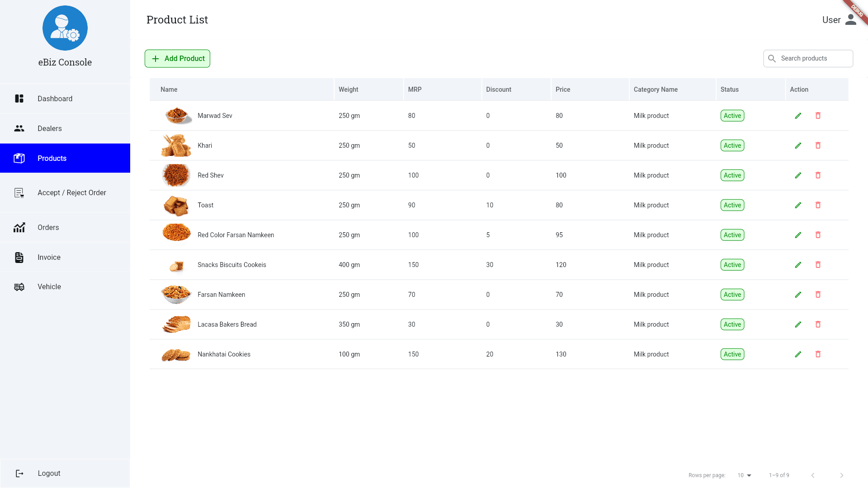The image size is (868, 488).
Task: Click the edit icon for Snacks Biscuits Cookeis
Action: click(798, 264)
